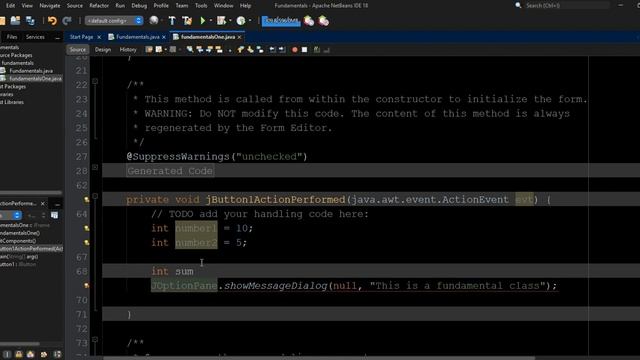
Task: Open the Run menu
Action: pyautogui.click(x=120, y=6)
